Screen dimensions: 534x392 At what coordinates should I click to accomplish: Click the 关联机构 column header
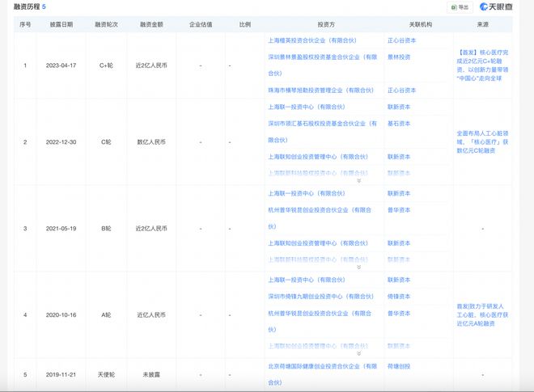(x=421, y=24)
